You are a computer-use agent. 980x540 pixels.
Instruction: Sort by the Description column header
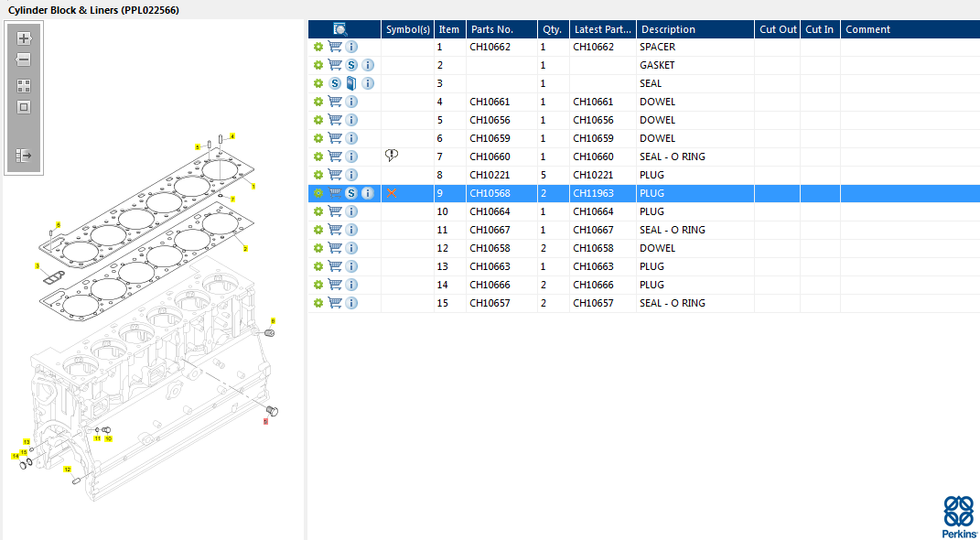point(695,29)
